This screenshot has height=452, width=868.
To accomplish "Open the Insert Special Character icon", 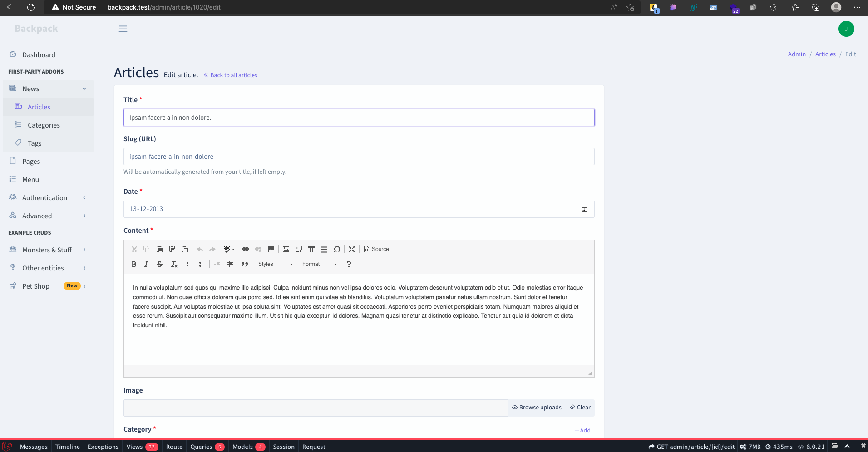I will 337,249.
